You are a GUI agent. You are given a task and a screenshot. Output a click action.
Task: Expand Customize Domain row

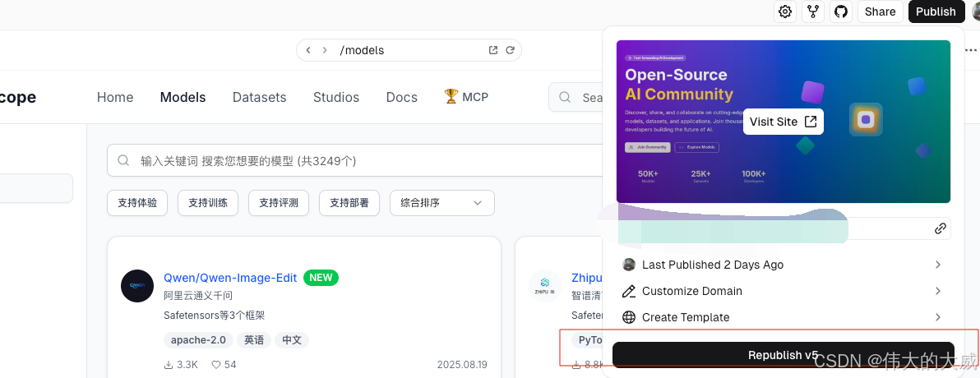tap(782, 291)
